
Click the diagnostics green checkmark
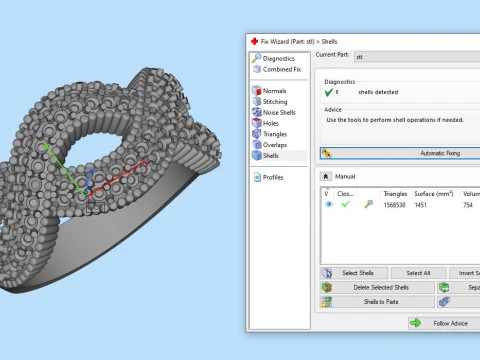click(x=329, y=92)
